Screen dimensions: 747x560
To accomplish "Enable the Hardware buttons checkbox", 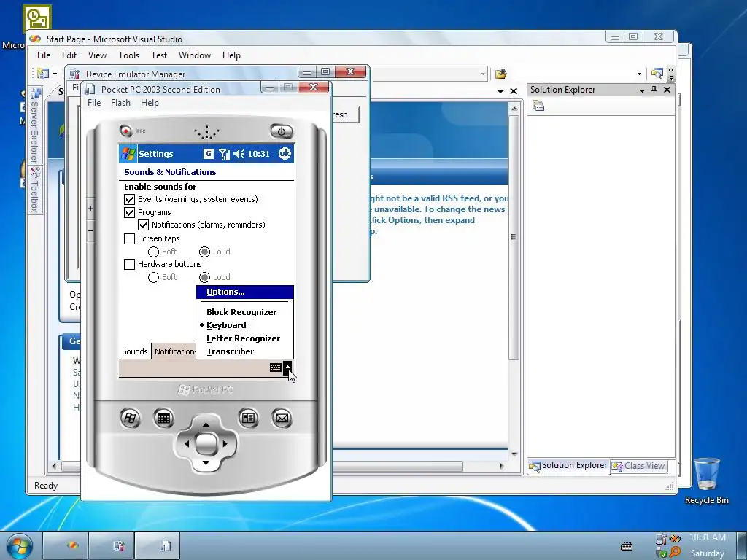I will [129, 264].
